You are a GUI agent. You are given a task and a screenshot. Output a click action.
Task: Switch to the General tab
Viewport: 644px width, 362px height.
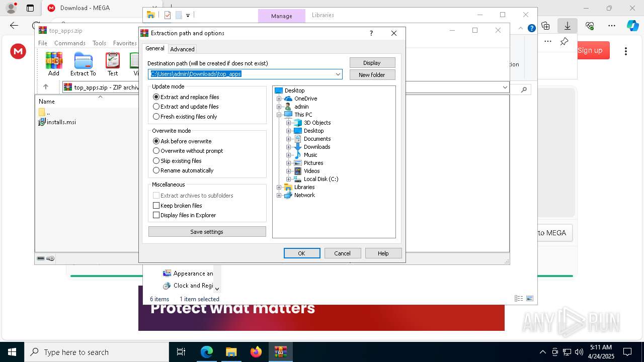tap(155, 48)
